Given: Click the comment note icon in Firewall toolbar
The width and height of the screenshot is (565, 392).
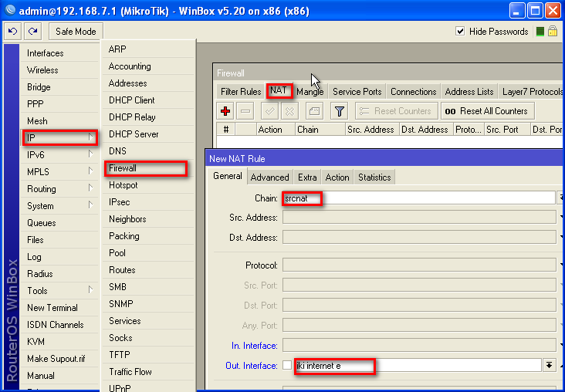Looking at the screenshot, I should [314, 111].
